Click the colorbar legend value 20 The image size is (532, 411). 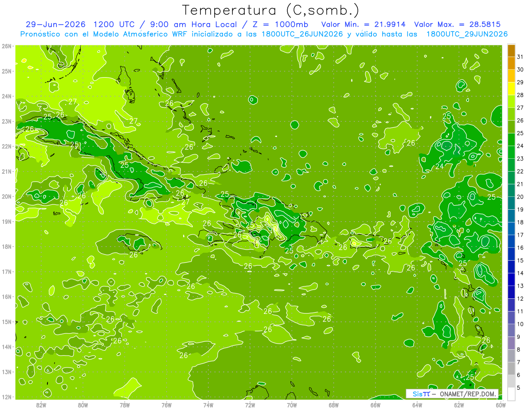(520, 197)
